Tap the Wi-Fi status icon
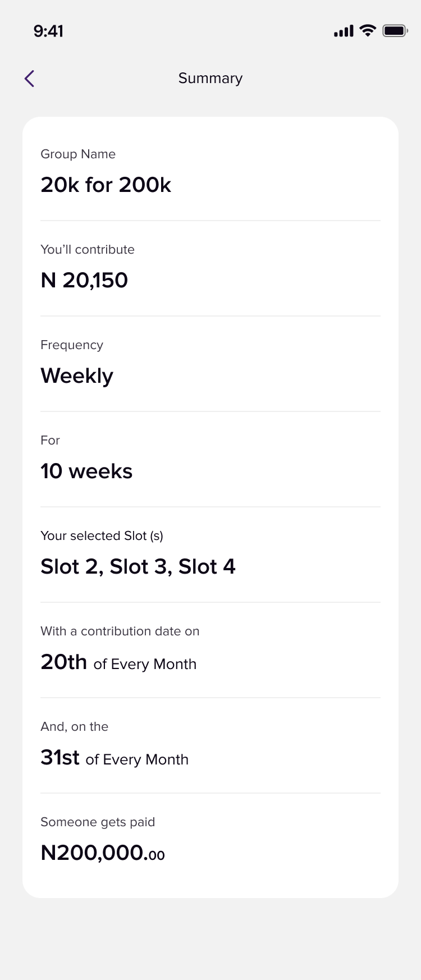The image size is (421, 980). click(x=368, y=30)
